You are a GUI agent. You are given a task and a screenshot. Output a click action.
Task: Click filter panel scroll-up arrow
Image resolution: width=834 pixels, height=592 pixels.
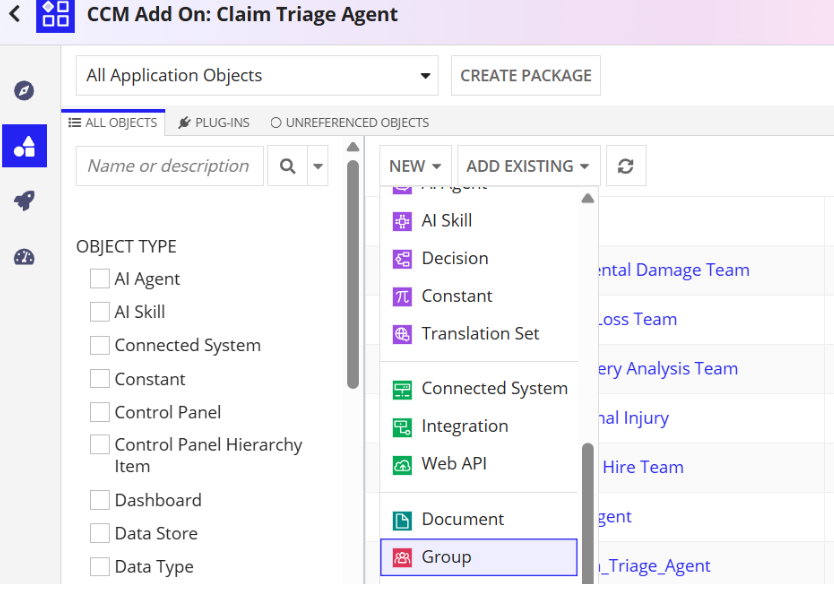[x=353, y=147]
